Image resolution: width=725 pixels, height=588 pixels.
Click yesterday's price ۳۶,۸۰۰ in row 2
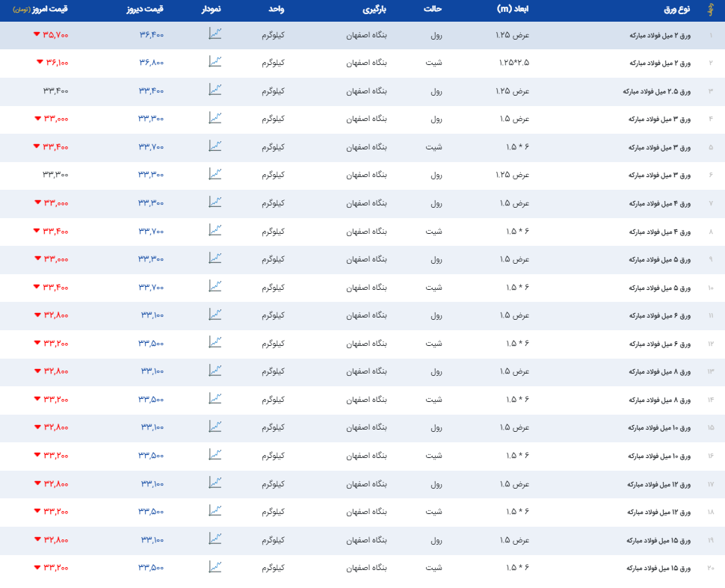[x=151, y=63]
